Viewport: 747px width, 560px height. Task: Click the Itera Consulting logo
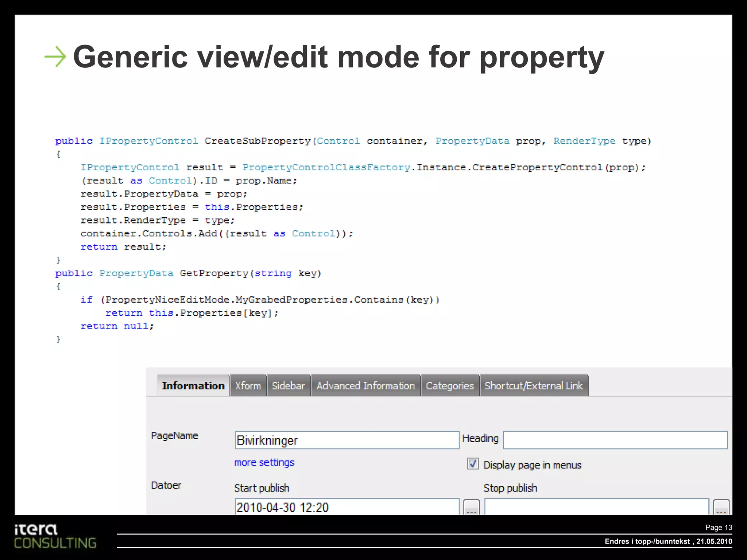(x=55, y=536)
